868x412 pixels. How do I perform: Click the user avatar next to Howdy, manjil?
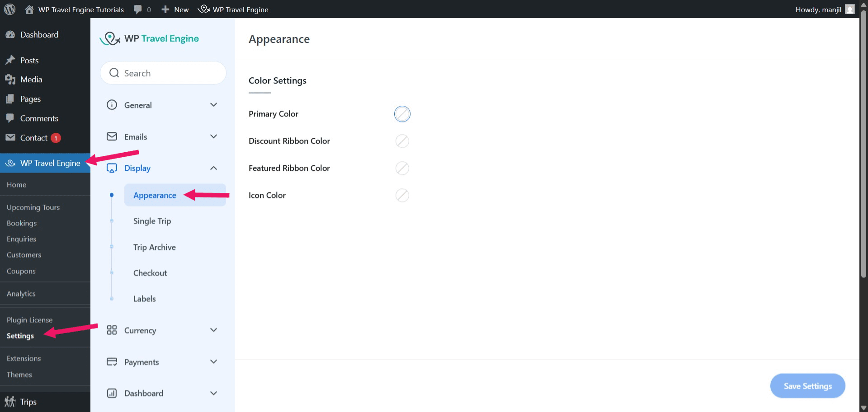(x=850, y=9)
